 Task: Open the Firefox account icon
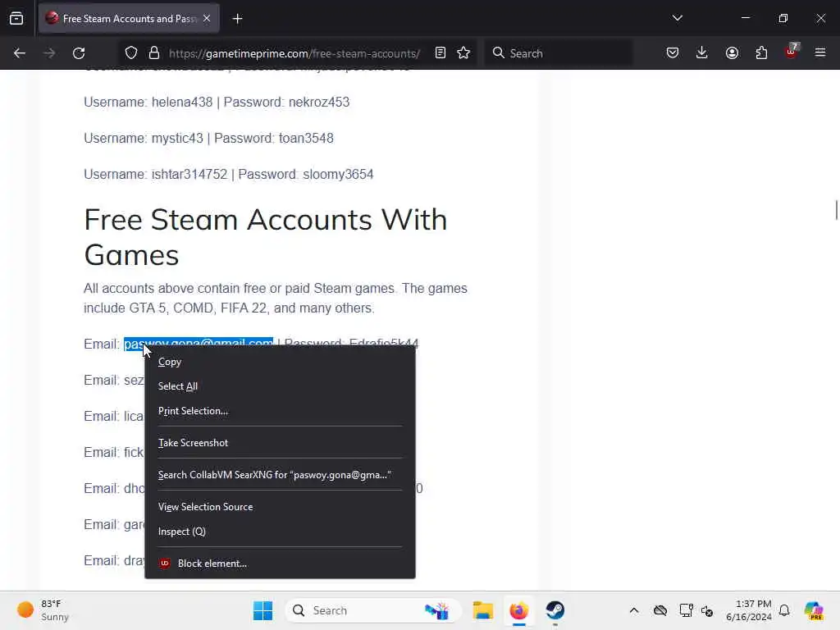tap(732, 53)
